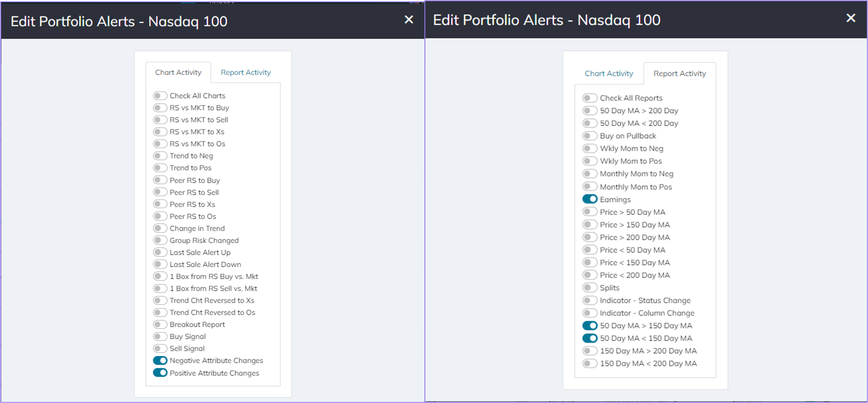Toggle the Buy Signal alert on
The image size is (868, 403).
pyautogui.click(x=160, y=336)
